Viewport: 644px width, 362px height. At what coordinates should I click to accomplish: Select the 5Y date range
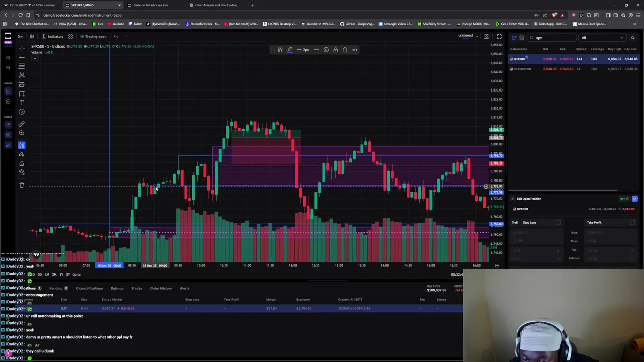click(x=68, y=274)
